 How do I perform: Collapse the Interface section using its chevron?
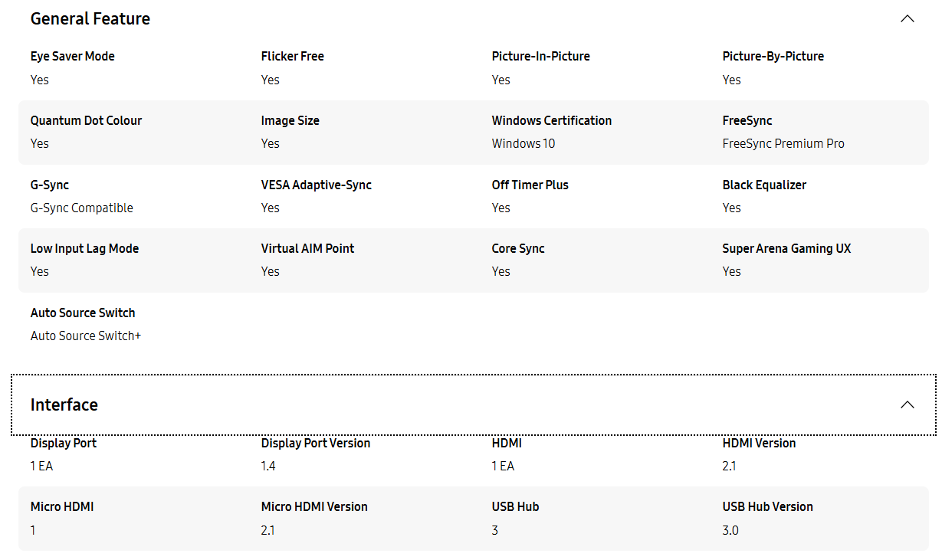point(908,404)
